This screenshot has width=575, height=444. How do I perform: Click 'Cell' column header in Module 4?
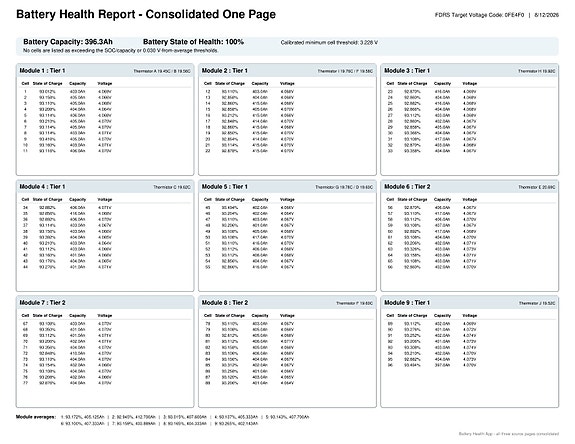(25, 199)
